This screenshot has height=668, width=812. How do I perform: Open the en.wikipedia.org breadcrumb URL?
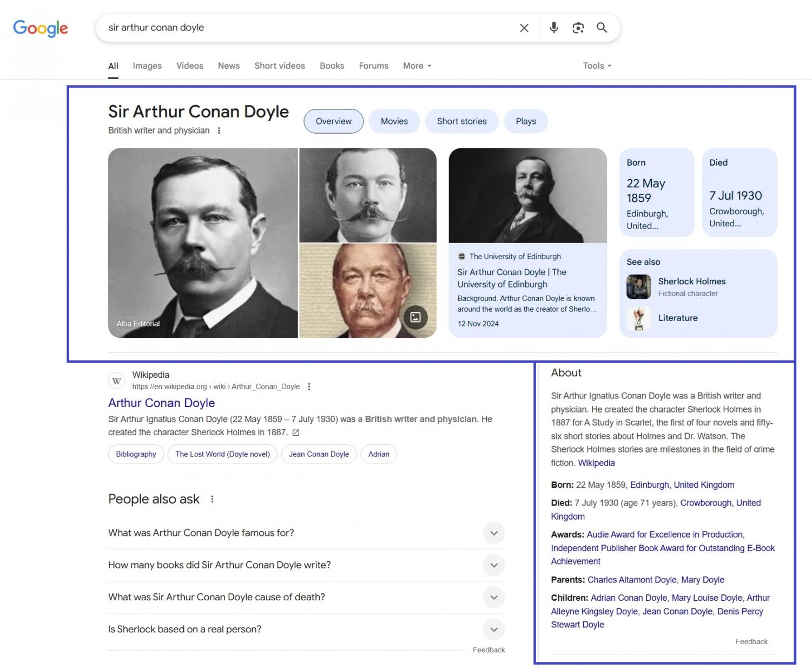[216, 387]
